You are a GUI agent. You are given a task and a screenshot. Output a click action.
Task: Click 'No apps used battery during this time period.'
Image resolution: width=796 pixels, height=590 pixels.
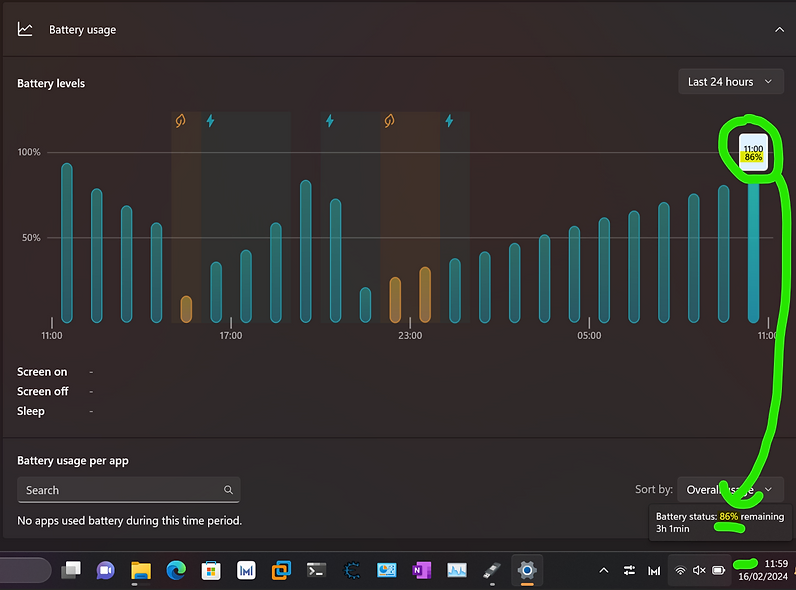[x=129, y=520]
